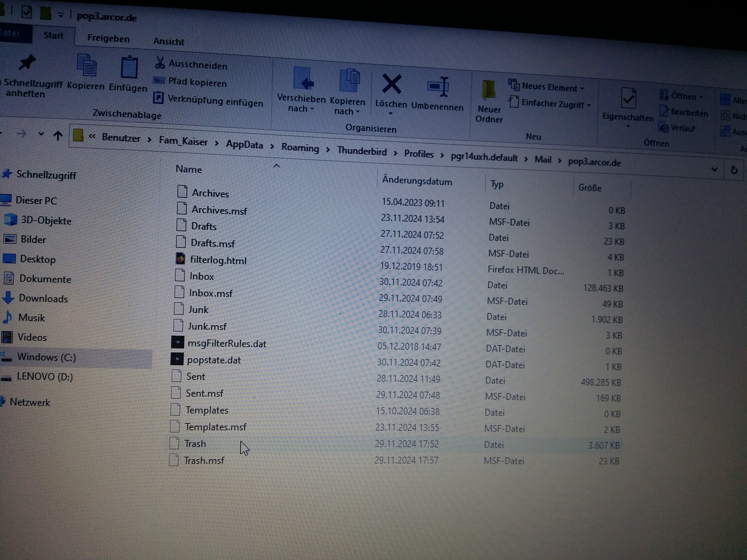Create a folder with Neuer Ordner
This screenshot has width=747, height=560.
[x=489, y=101]
